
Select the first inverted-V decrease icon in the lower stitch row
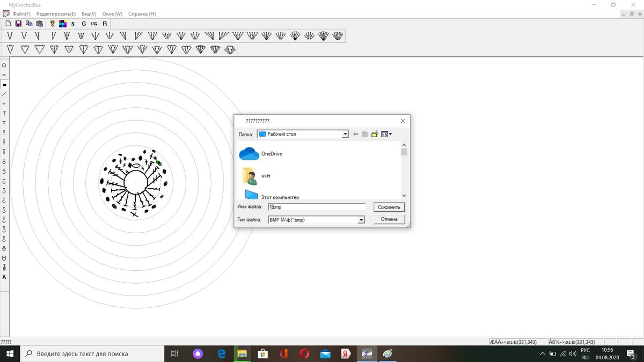point(10,49)
